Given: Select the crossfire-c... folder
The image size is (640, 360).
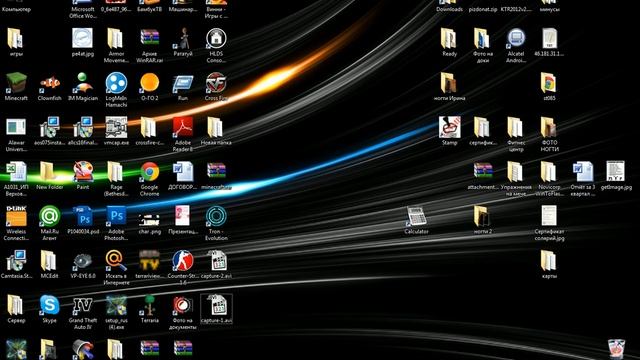Looking at the screenshot, I should (149, 127).
